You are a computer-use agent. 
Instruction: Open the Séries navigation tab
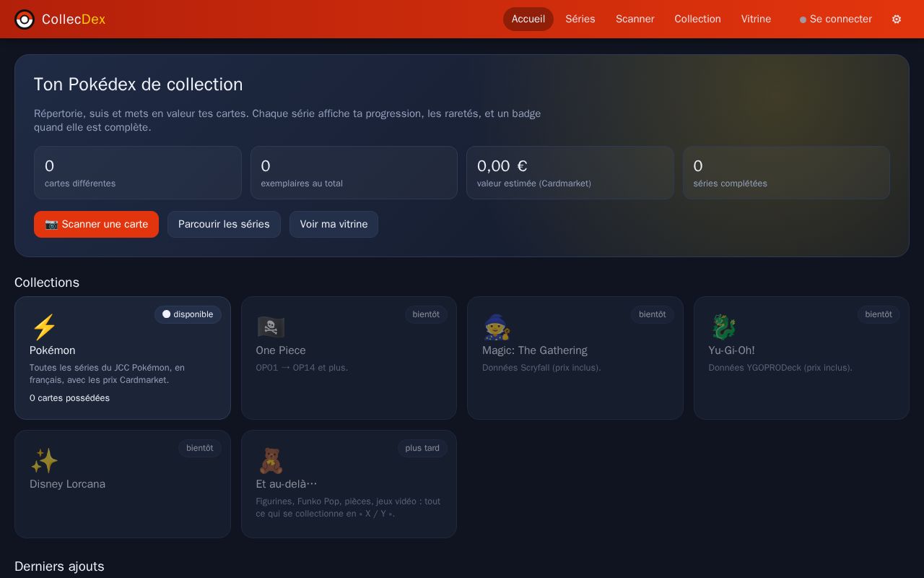click(x=580, y=20)
